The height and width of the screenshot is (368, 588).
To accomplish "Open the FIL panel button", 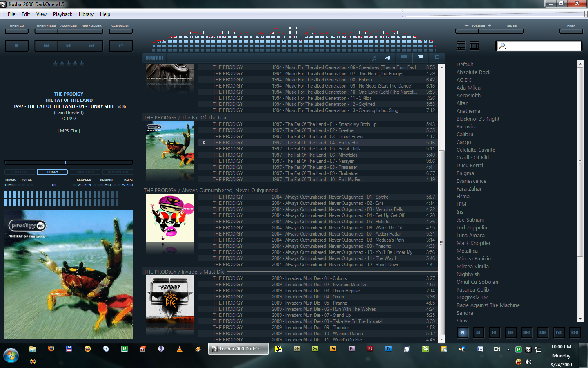I will point(494,332).
